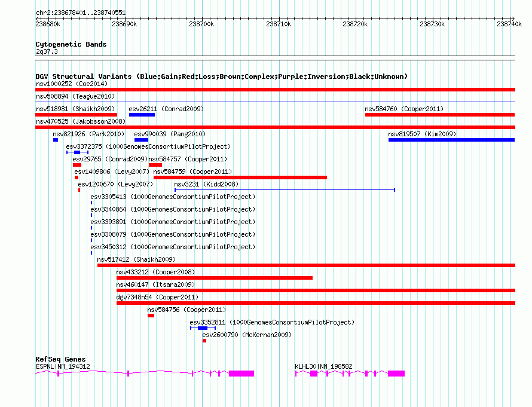Click the ruler's left arrow end
The width and height of the screenshot is (532, 407).
pyautogui.click(x=37, y=19)
